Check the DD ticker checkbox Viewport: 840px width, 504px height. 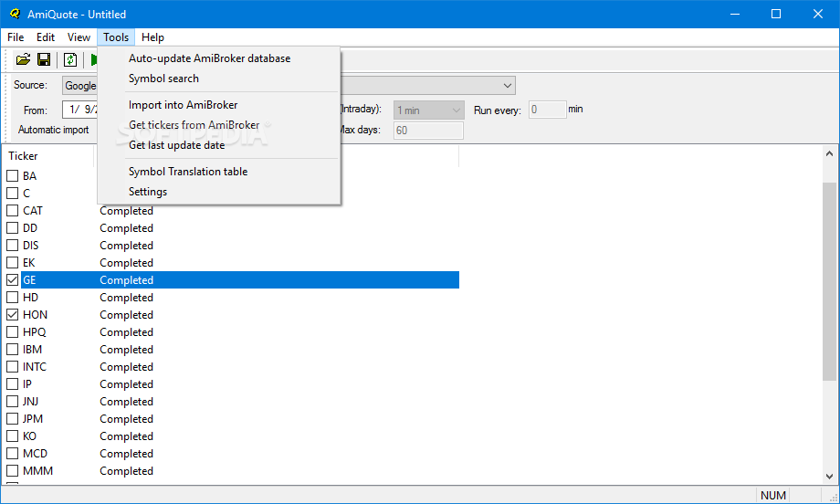pyautogui.click(x=12, y=227)
